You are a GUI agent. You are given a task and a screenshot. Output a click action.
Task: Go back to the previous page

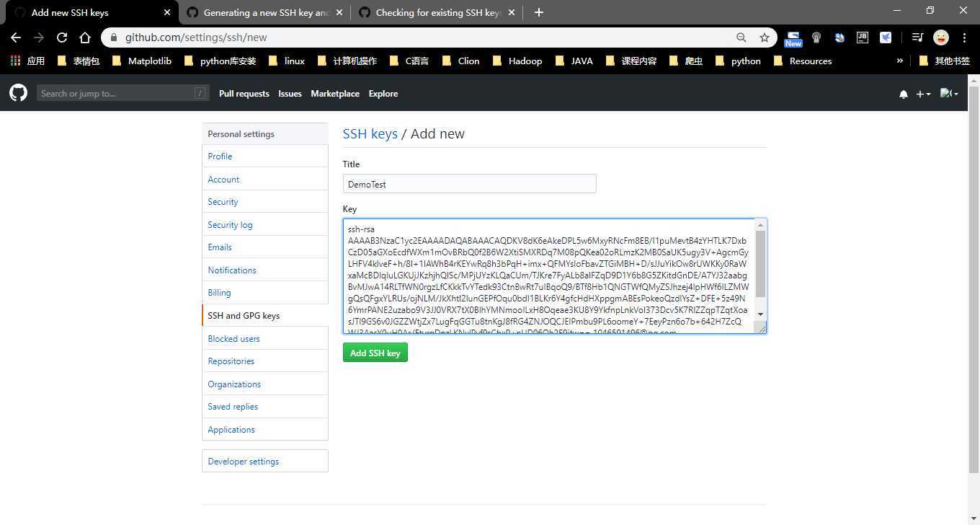[16, 37]
